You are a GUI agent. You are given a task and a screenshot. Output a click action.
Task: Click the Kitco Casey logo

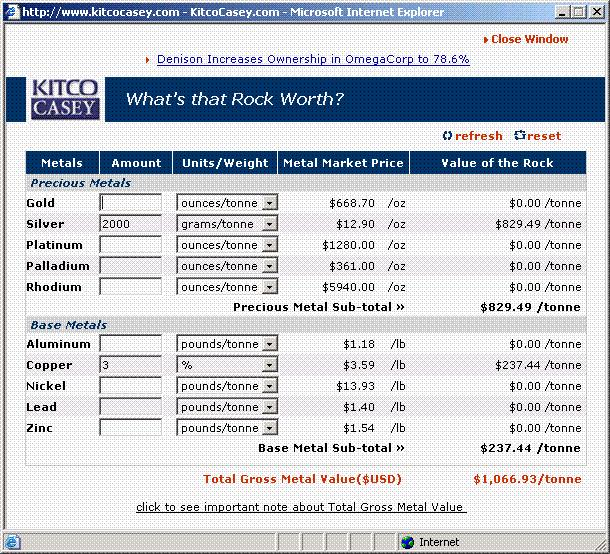tap(64, 98)
